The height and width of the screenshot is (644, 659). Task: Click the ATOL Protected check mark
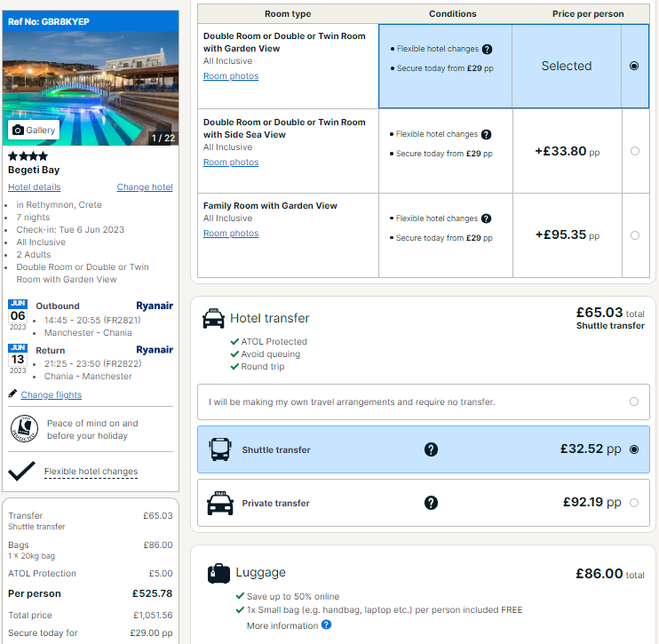[x=235, y=342]
